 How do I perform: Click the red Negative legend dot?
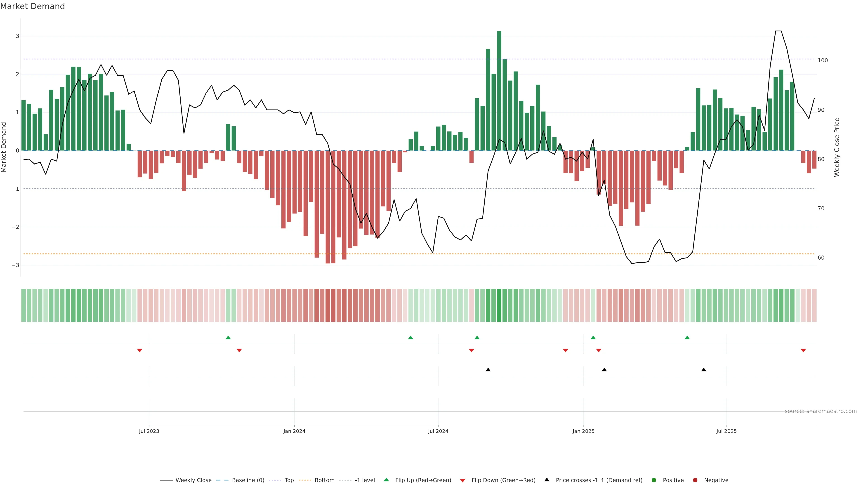point(695,480)
